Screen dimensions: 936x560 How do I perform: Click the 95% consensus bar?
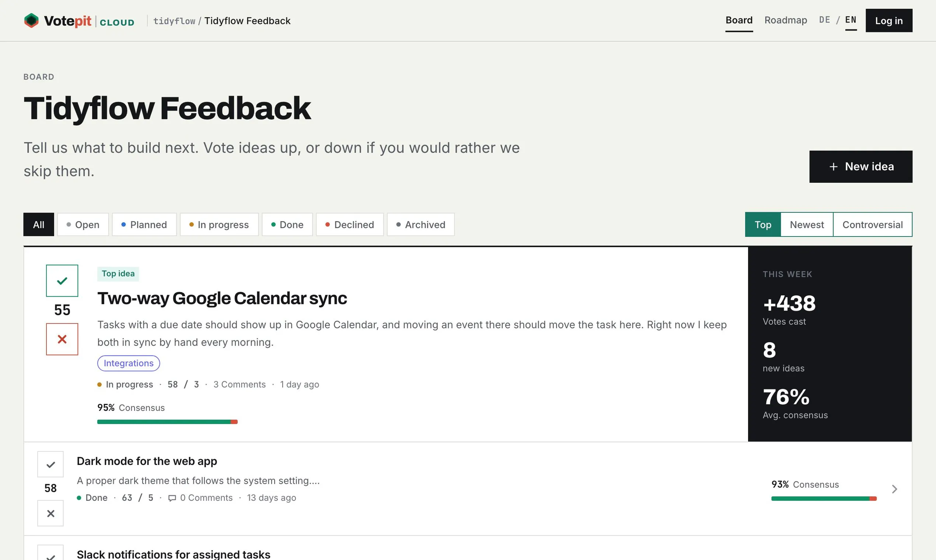tap(167, 421)
